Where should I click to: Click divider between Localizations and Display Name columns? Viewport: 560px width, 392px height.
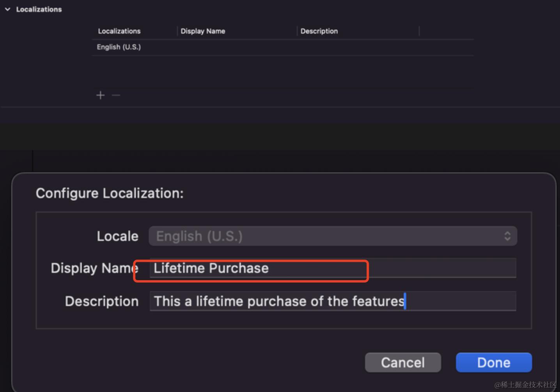click(x=177, y=31)
